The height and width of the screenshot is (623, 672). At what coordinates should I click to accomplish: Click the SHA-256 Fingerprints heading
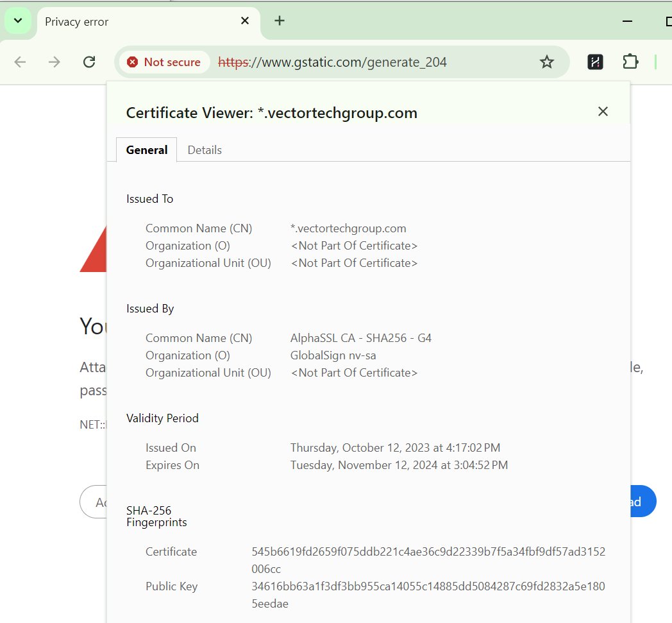(x=156, y=516)
